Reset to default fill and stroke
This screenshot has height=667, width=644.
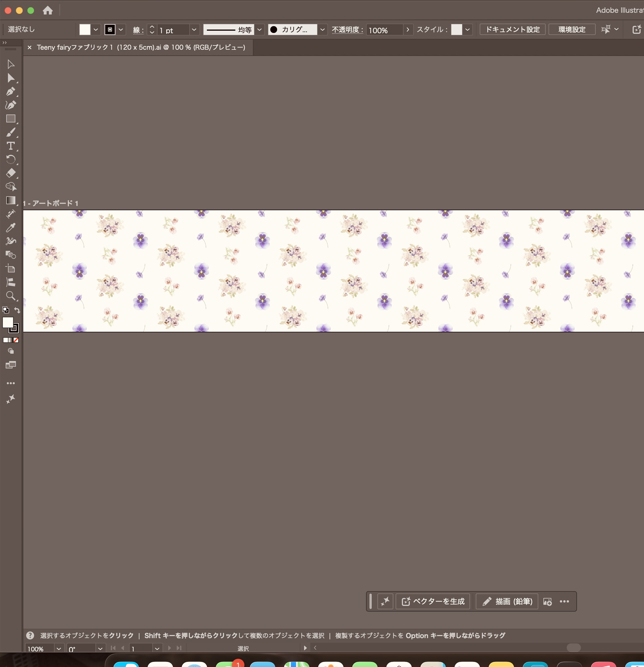[x=5, y=310]
